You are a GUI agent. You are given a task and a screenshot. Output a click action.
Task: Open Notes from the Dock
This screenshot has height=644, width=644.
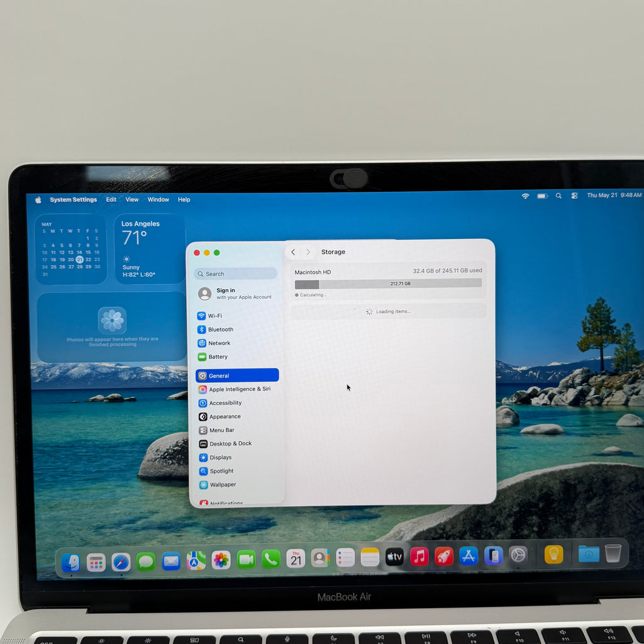coord(370,557)
